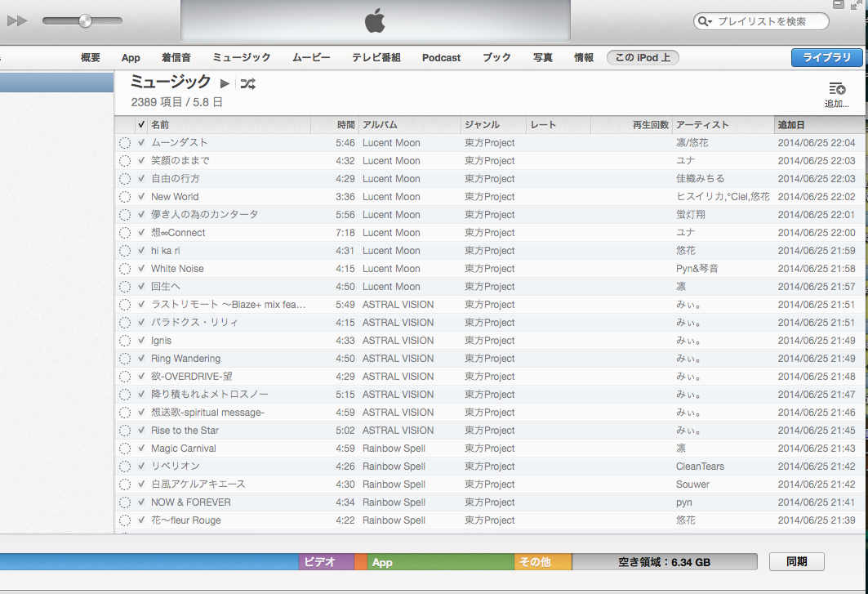Sort by アーティスト column header
Screen dimensions: 868x594
pyautogui.click(x=723, y=125)
